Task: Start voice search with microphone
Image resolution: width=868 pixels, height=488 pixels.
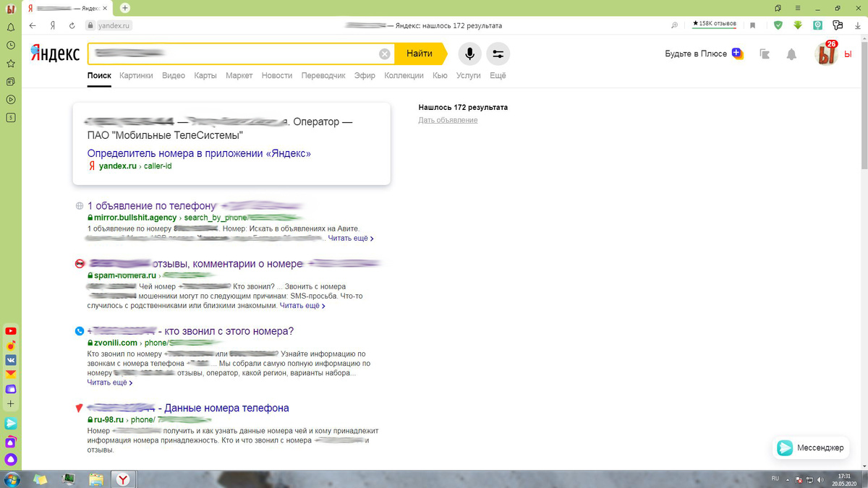Action: pos(470,53)
